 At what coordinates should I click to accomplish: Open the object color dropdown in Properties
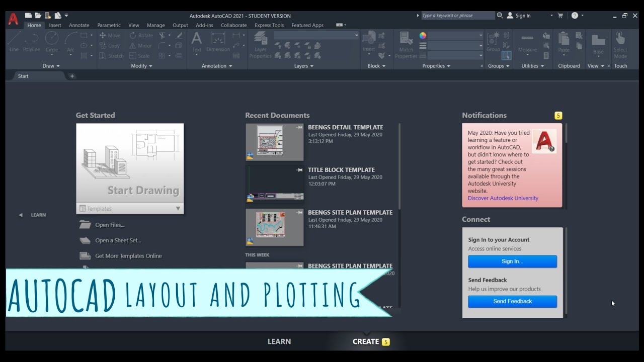coord(455,36)
